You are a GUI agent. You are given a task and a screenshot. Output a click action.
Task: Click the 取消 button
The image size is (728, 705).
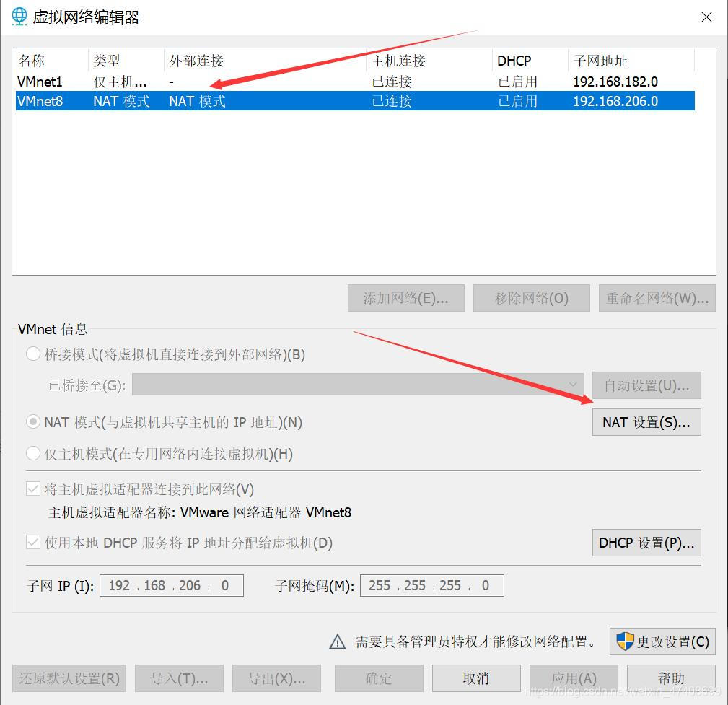tap(476, 678)
